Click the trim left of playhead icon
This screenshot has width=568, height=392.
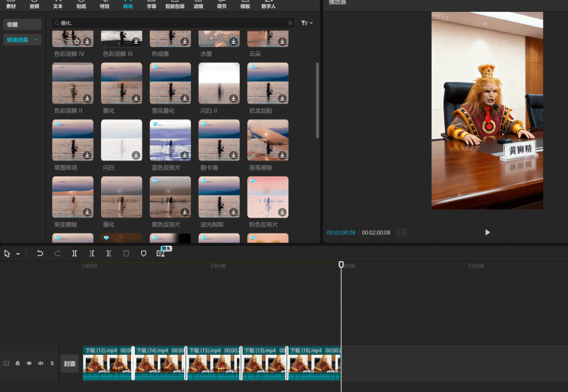click(92, 253)
